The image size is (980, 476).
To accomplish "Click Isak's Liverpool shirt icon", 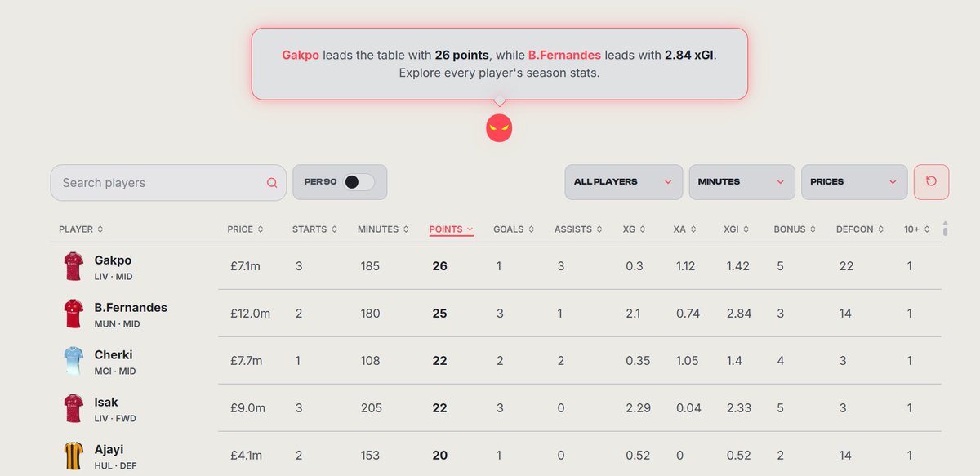I will point(73,408).
